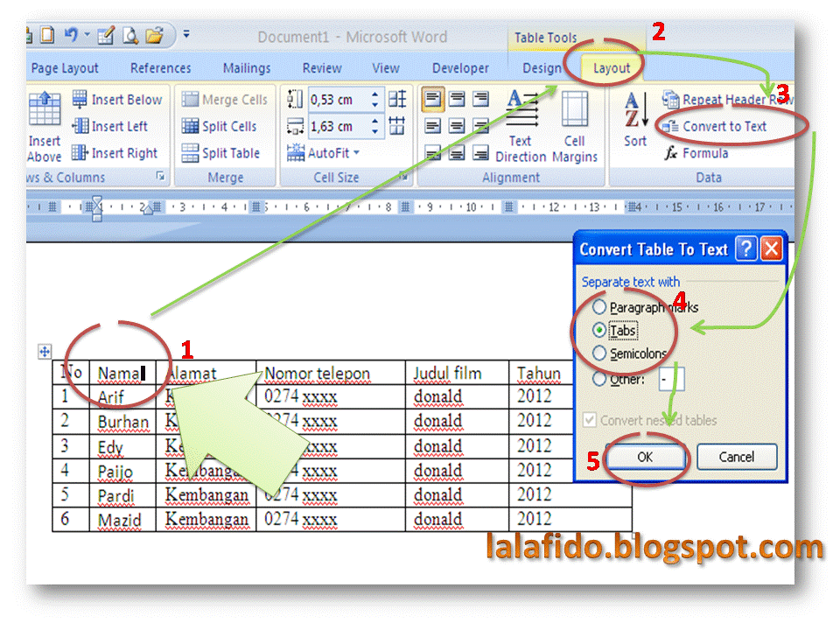The width and height of the screenshot is (840, 630).
Task: Click Repeat Header Rows button
Action: 727,100
